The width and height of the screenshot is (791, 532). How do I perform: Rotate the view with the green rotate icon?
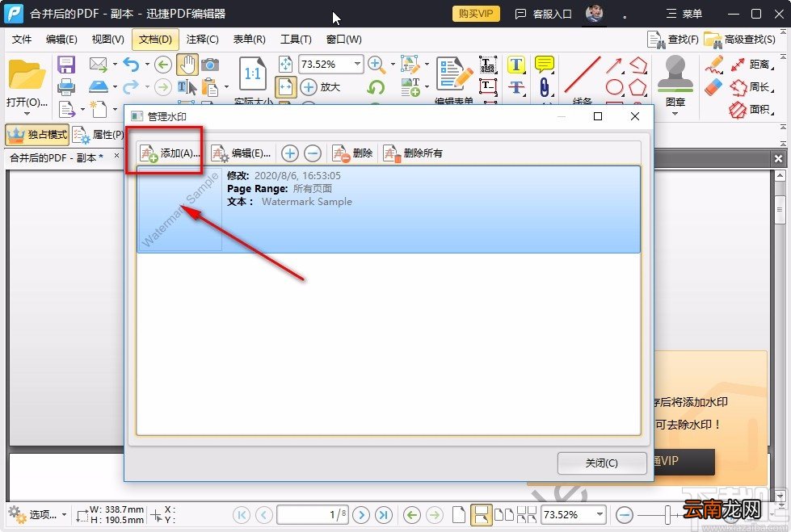[376, 87]
